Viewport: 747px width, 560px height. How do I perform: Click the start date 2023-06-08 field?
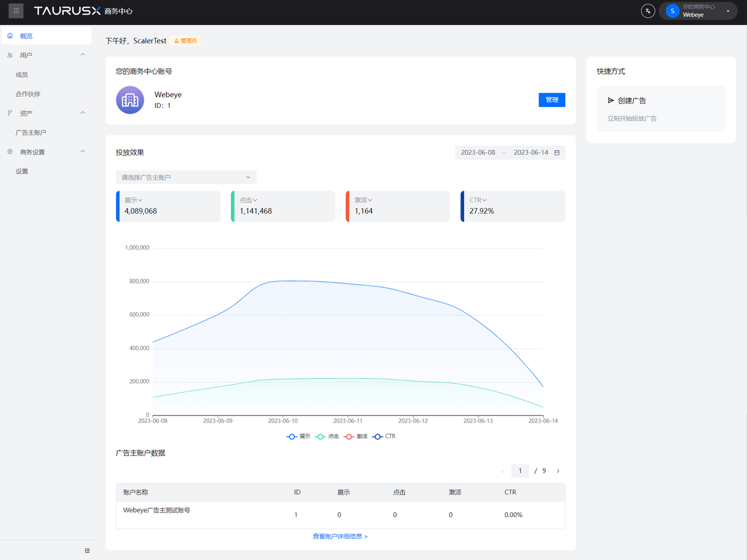point(478,152)
